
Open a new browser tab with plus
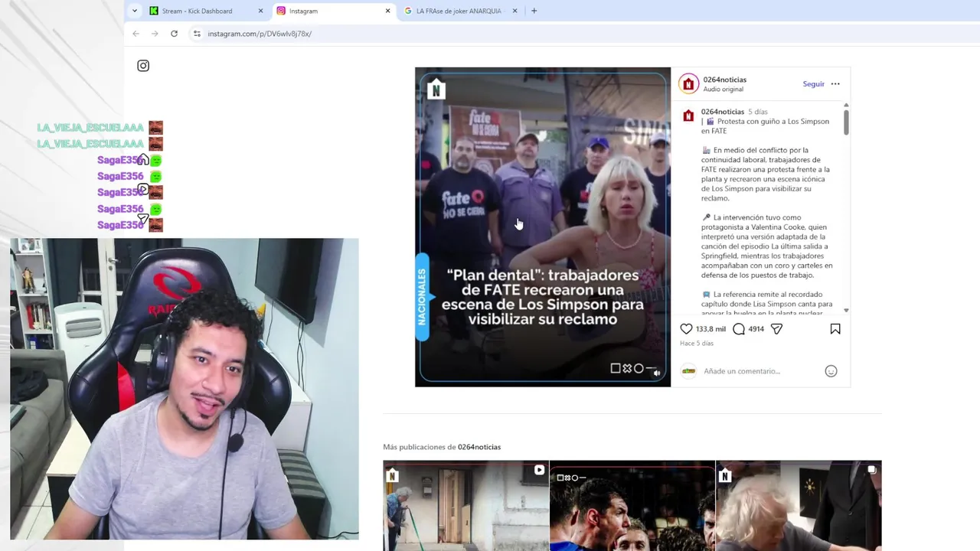click(534, 11)
